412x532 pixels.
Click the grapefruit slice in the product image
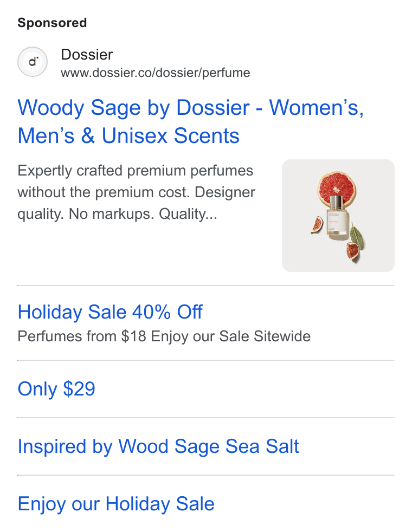pyautogui.click(x=337, y=188)
